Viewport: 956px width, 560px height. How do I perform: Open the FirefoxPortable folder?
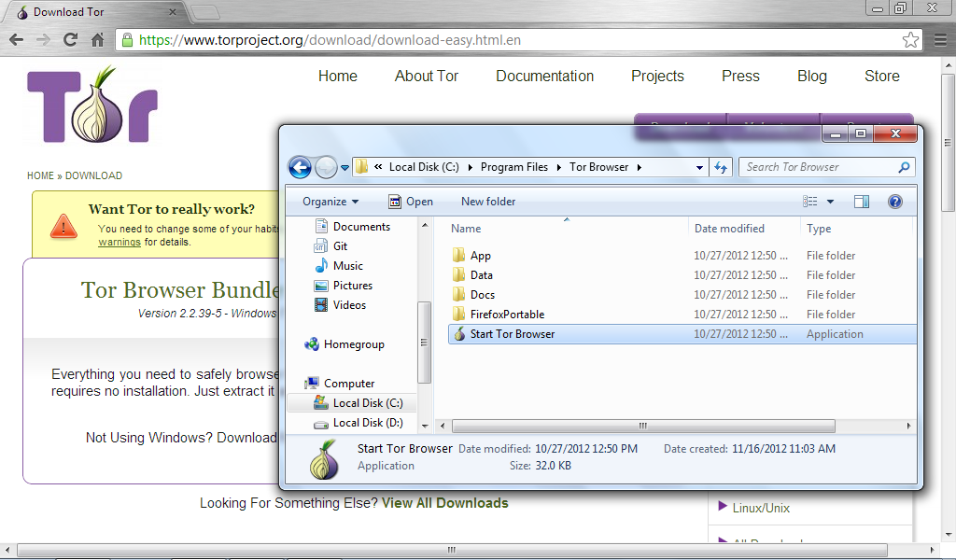coord(509,314)
